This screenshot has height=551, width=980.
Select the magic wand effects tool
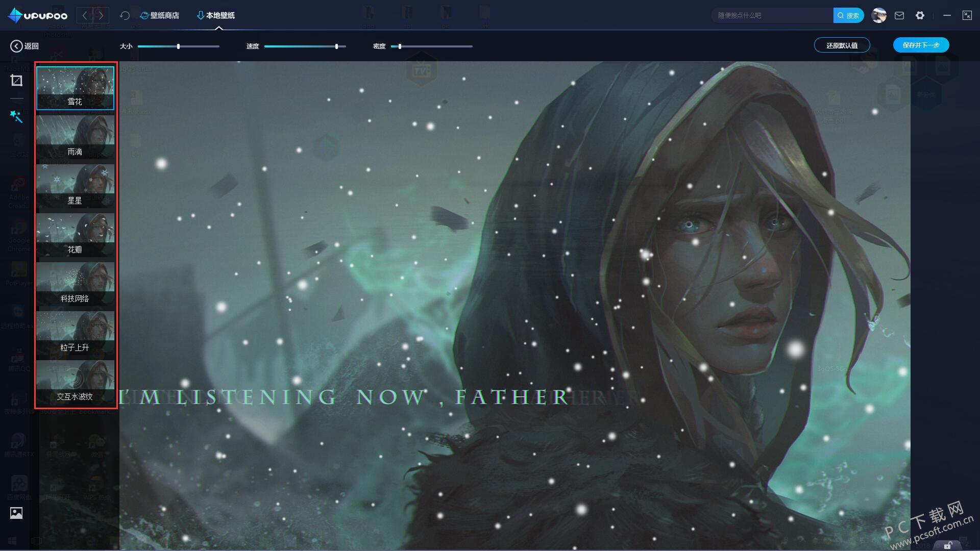(16, 116)
